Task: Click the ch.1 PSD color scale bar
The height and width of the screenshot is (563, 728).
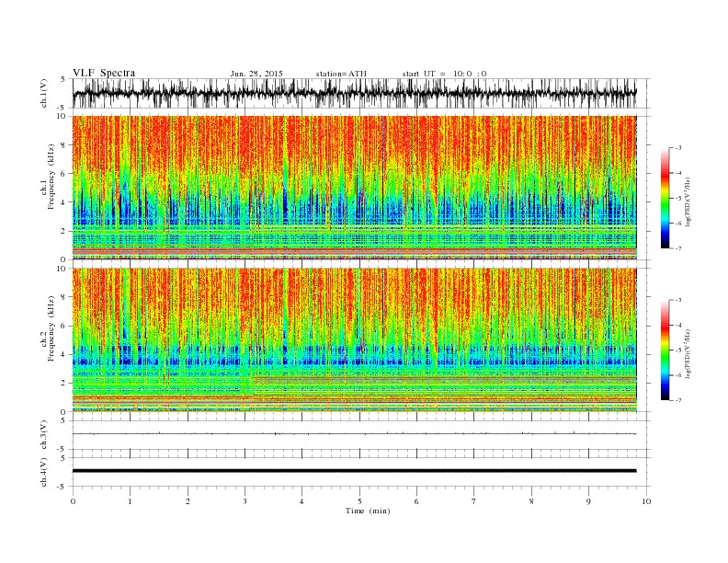Action: (665, 198)
